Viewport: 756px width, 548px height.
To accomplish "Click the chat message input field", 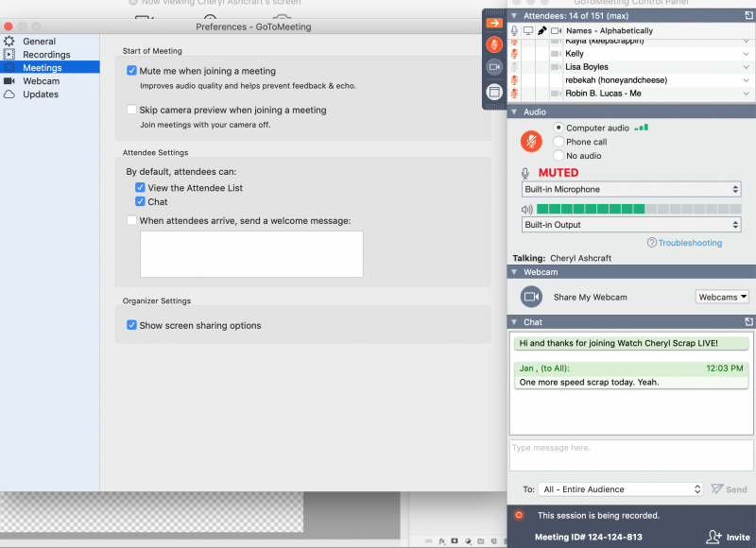I will (631, 455).
